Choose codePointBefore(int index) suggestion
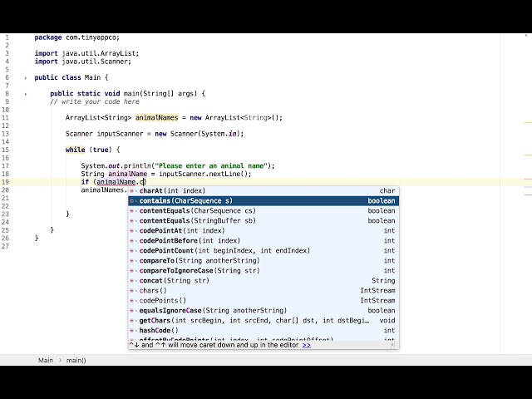This screenshot has width=532, height=399. pyautogui.click(x=264, y=240)
